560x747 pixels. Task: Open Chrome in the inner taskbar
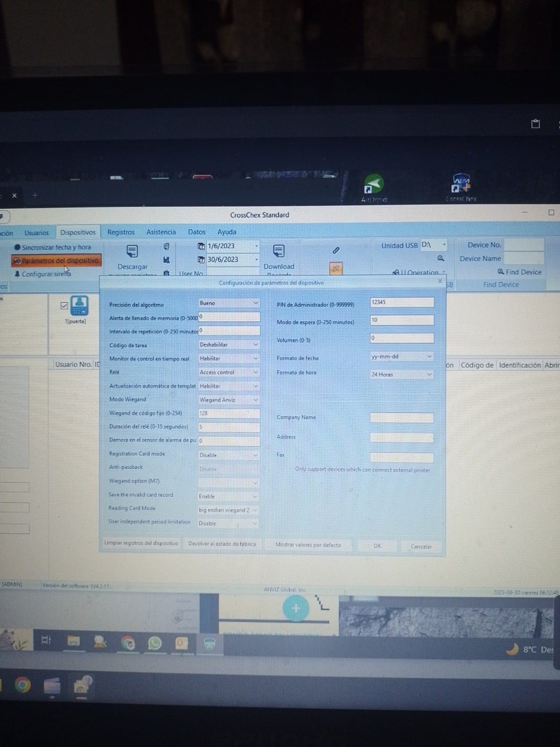coord(128,643)
